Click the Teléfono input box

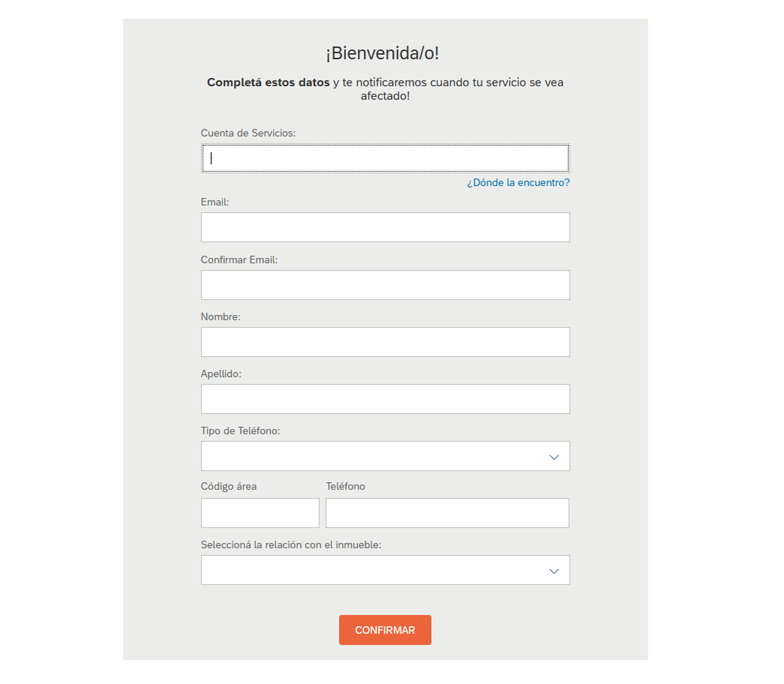(447, 513)
